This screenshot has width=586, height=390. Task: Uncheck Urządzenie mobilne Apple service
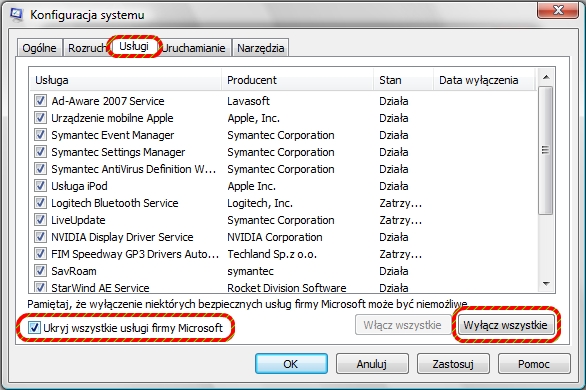(40, 118)
